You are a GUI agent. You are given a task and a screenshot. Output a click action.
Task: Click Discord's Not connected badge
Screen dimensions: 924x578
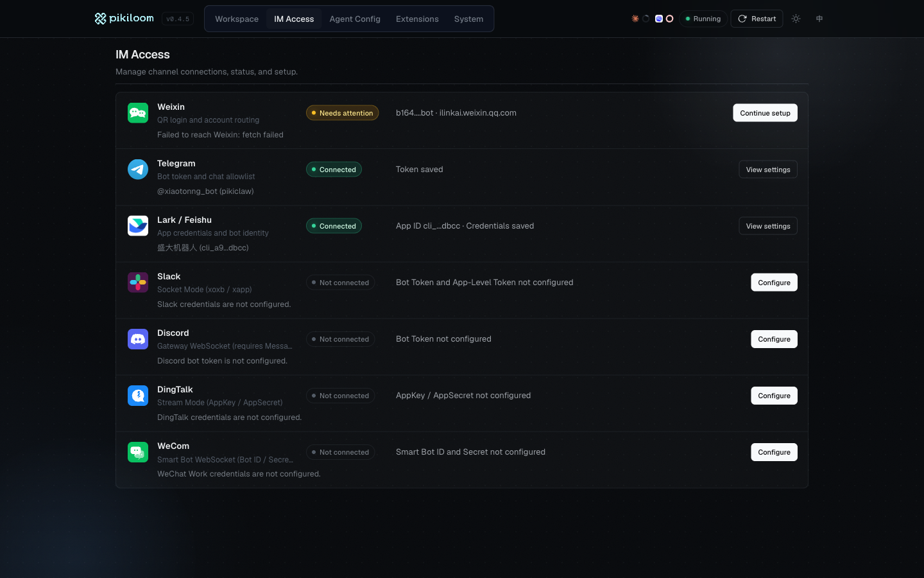[340, 339]
